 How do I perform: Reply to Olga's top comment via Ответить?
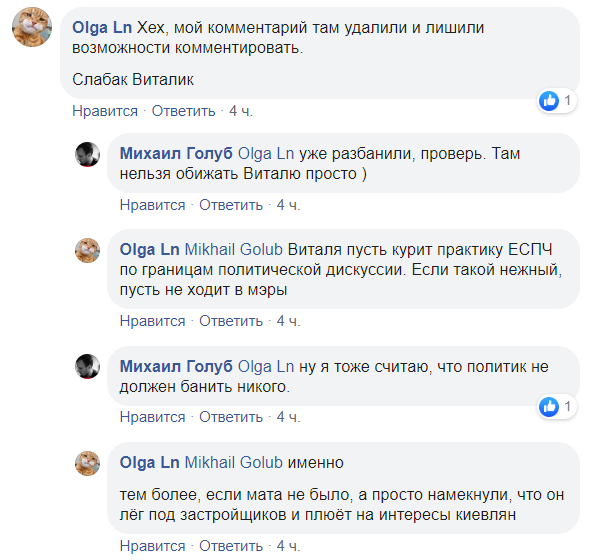(x=184, y=110)
